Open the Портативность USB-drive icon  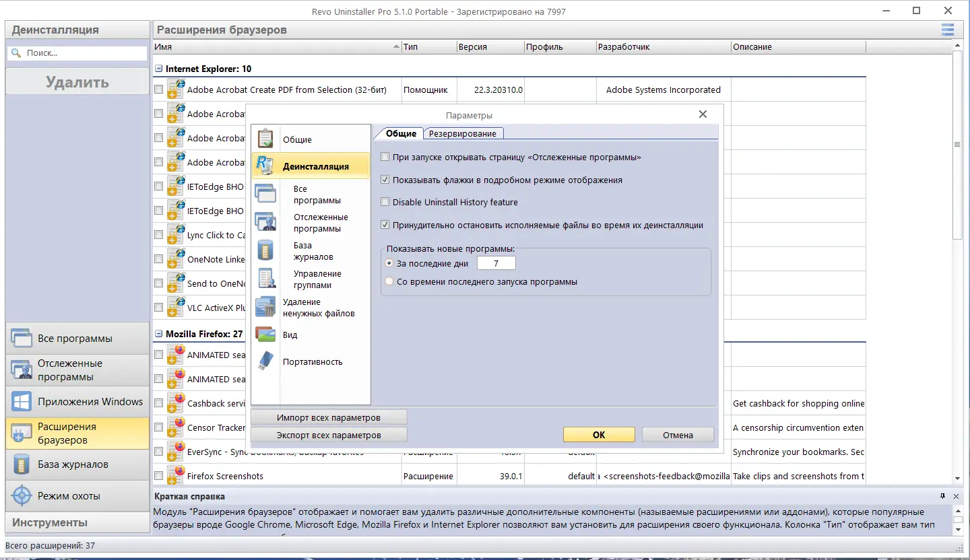(265, 361)
